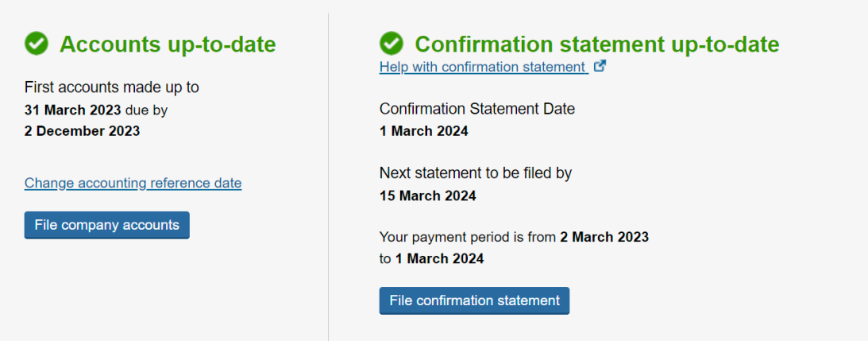Click the 'Next statement to be filed by' label
Image resolution: width=868 pixels, height=341 pixels.
(x=476, y=173)
